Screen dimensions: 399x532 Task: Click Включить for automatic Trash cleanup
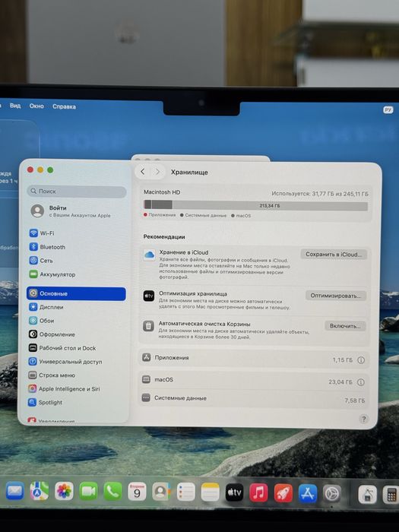345,326
